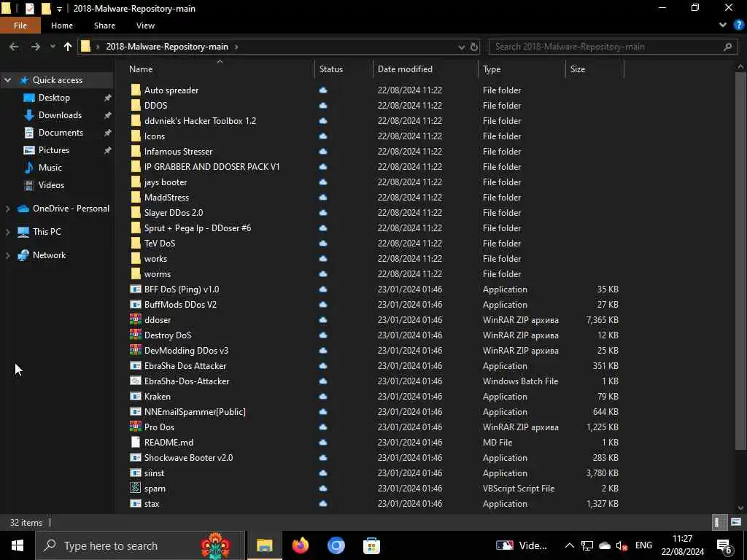Click the ENG language indicator
Screen dimensions: 747x560
[x=643, y=545]
